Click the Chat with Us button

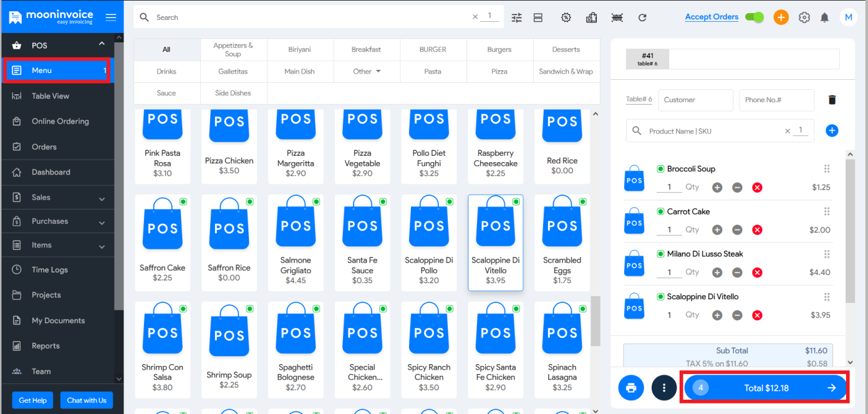click(86, 400)
